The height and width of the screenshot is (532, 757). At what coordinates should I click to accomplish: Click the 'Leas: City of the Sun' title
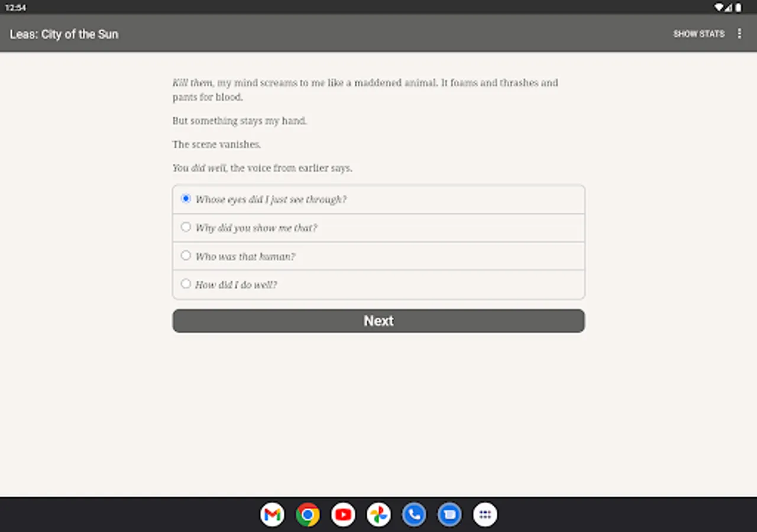coord(64,34)
